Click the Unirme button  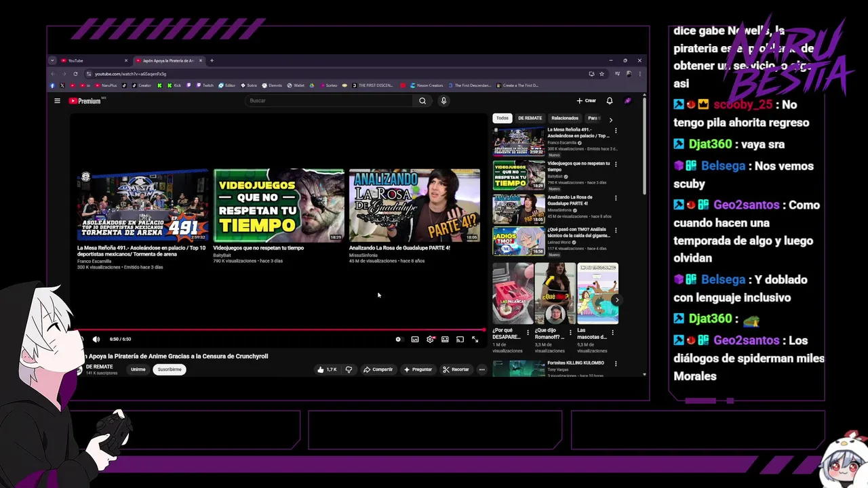(138, 369)
